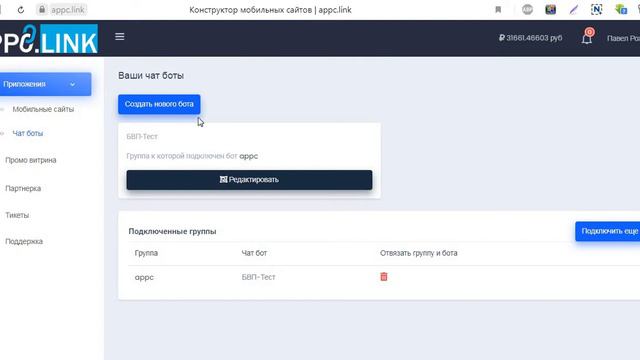Image resolution: width=640 pixels, height=360 pixels.
Task: Click the Создать нового бота button
Action: coord(159,104)
